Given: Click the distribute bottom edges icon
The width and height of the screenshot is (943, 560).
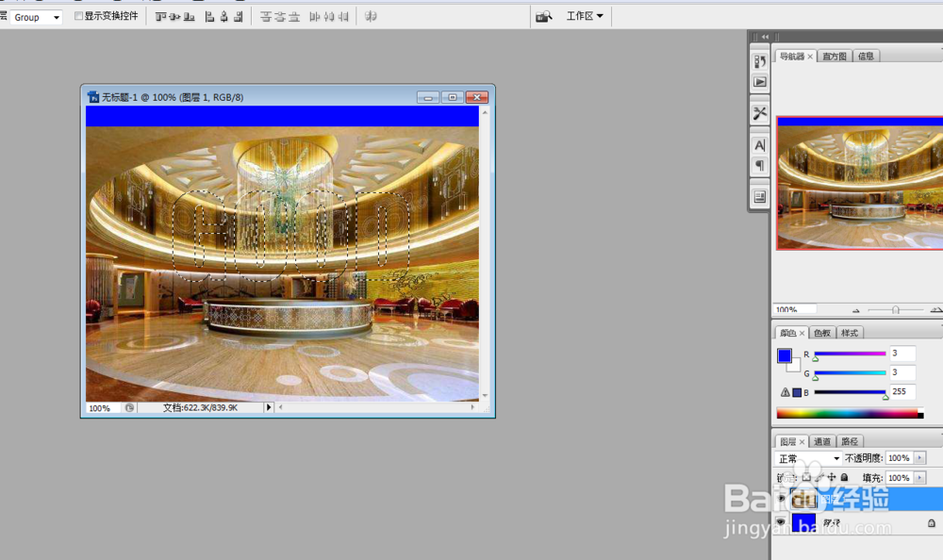Looking at the screenshot, I should coord(294,17).
